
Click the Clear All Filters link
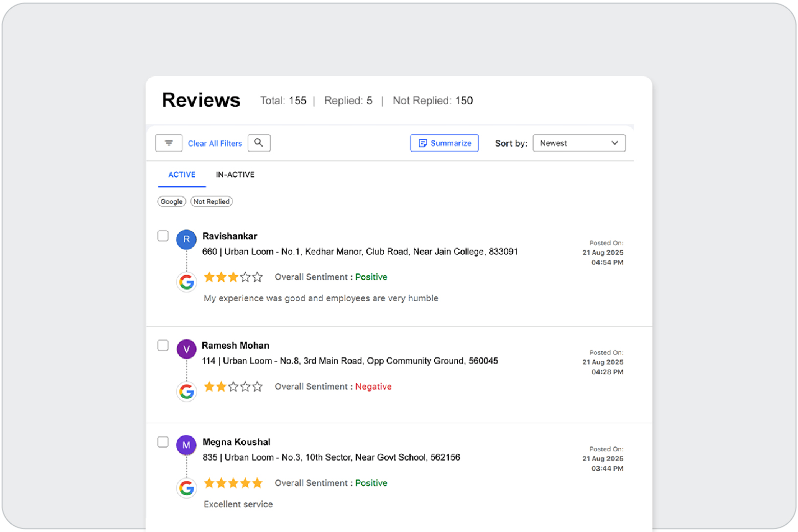pos(215,143)
